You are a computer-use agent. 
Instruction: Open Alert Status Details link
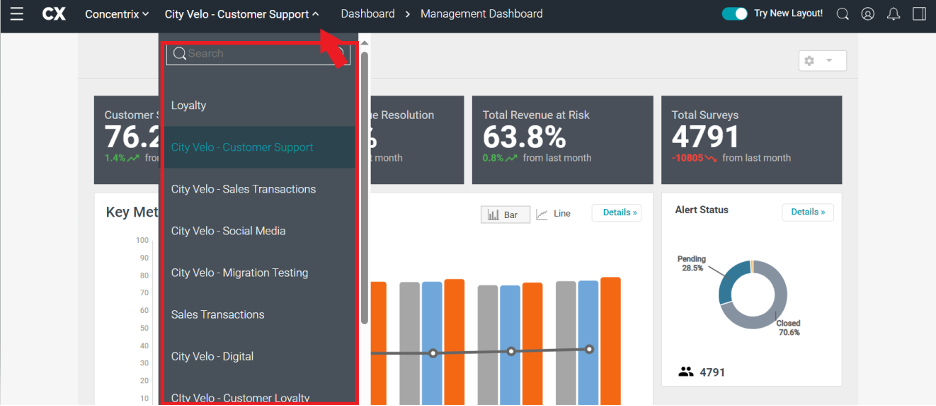(808, 212)
